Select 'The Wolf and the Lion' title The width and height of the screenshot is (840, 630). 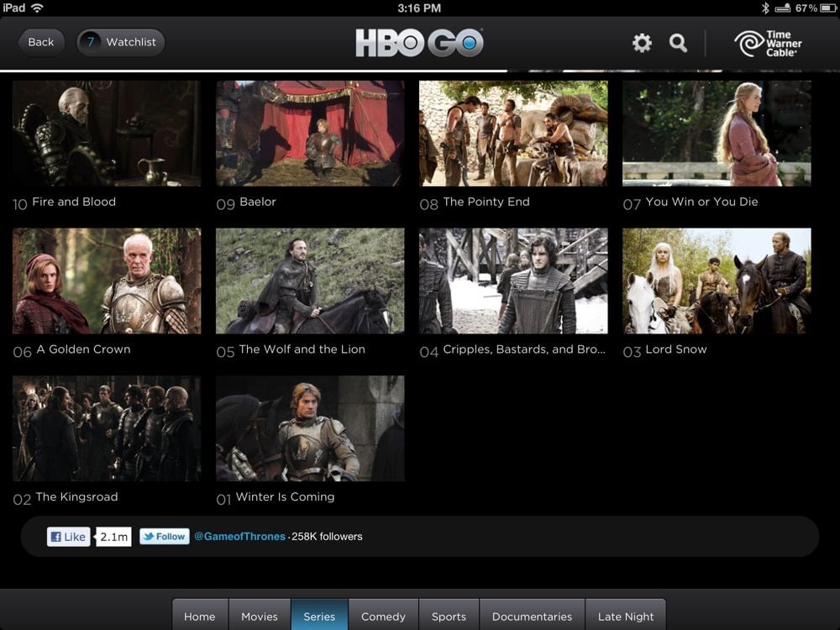pyautogui.click(x=302, y=349)
